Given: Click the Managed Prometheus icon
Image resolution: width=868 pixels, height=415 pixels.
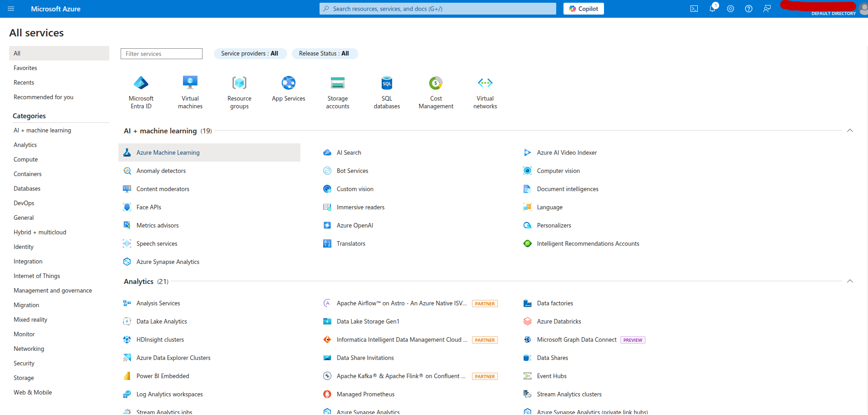Looking at the screenshot, I should pos(327,395).
